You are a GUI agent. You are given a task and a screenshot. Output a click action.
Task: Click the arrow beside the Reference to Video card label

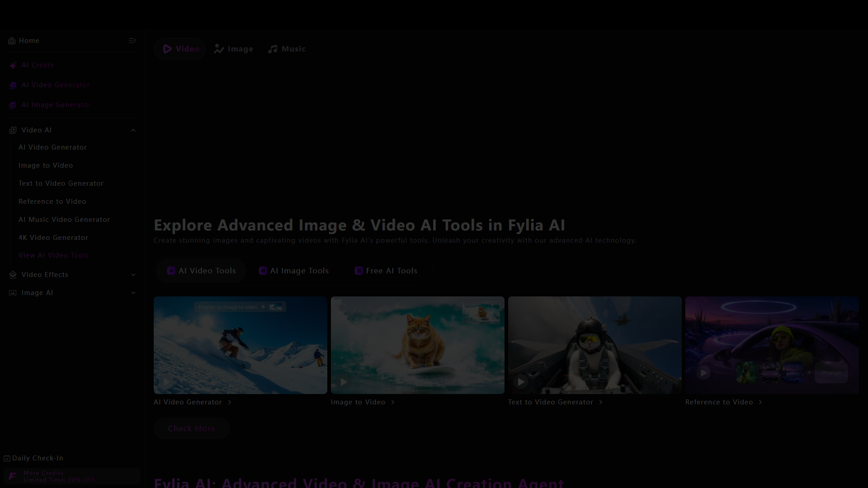tap(760, 402)
